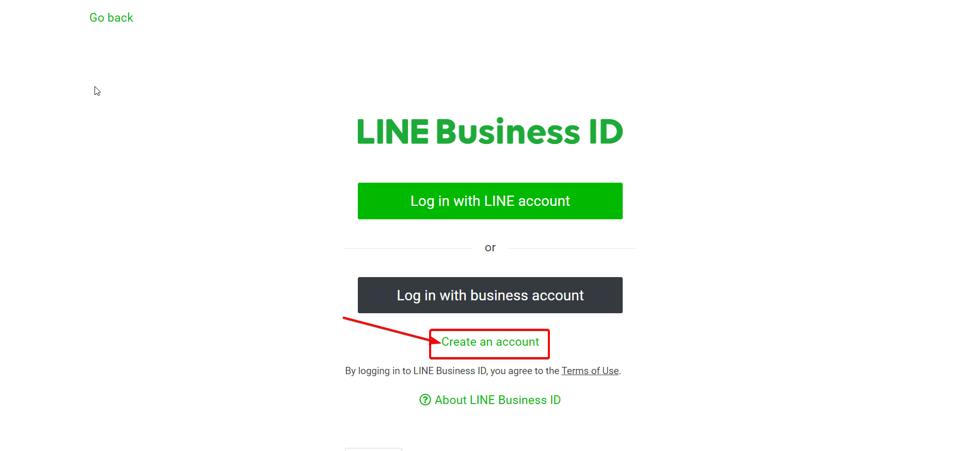Sign in using the business account option

coord(490,295)
